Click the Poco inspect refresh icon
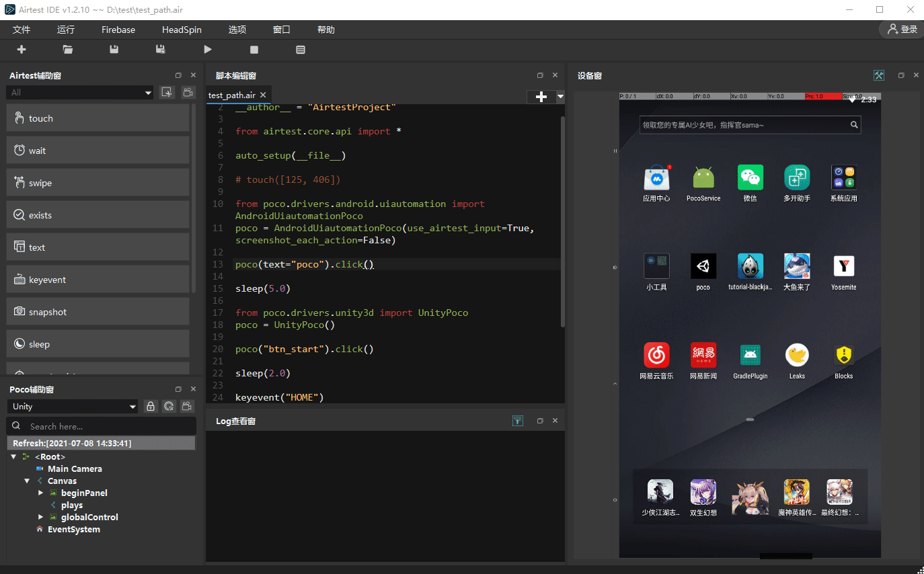The width and height of the screenshot is (924, 574). [x=169, y=407]
